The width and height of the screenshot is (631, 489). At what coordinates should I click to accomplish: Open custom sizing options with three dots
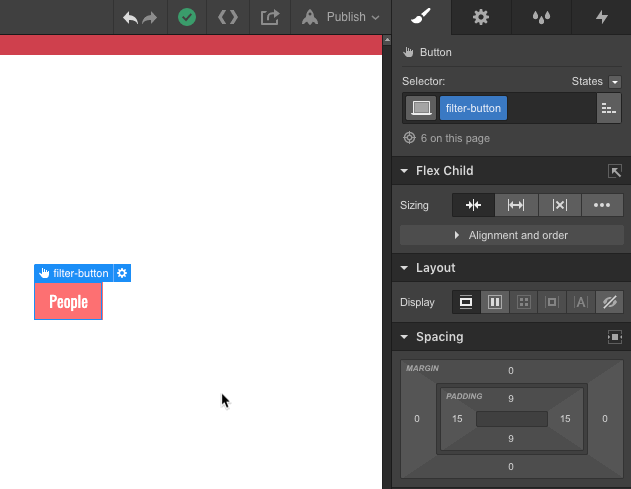tap(602, 205)
